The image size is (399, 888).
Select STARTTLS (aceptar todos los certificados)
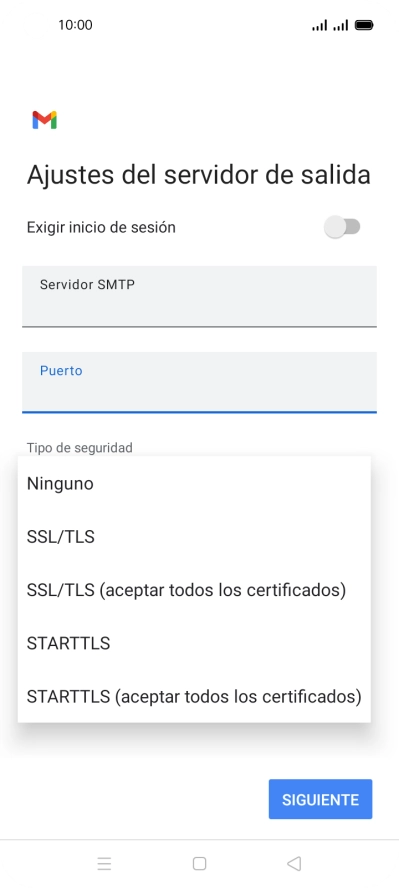pos(194,697)
